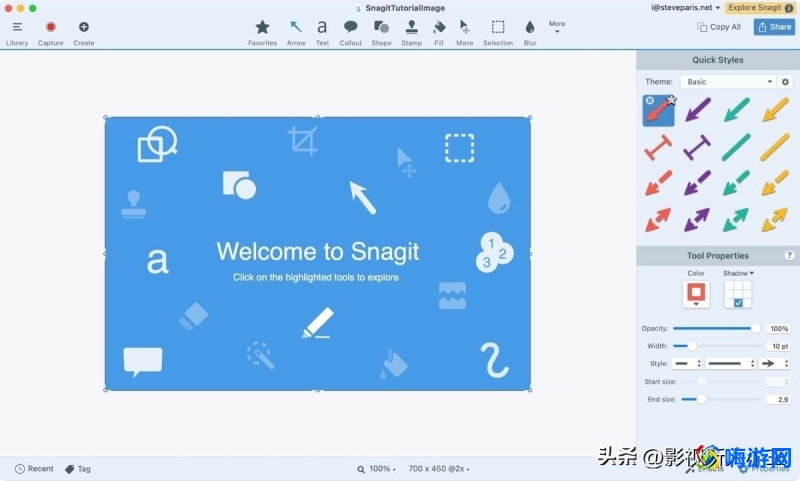Click the Opacity 100% value field
This screenshot has width=800, height=481.
(x=778, y=328)
